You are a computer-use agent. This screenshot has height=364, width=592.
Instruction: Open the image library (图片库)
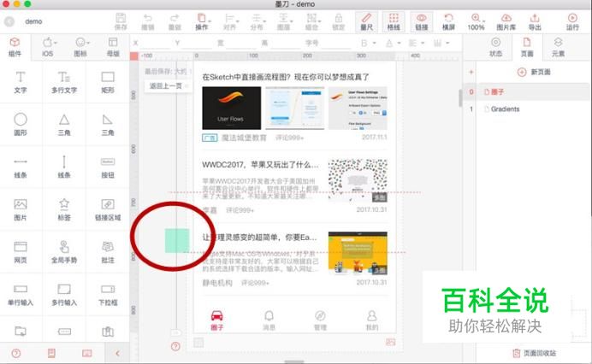tap(506, 21)
